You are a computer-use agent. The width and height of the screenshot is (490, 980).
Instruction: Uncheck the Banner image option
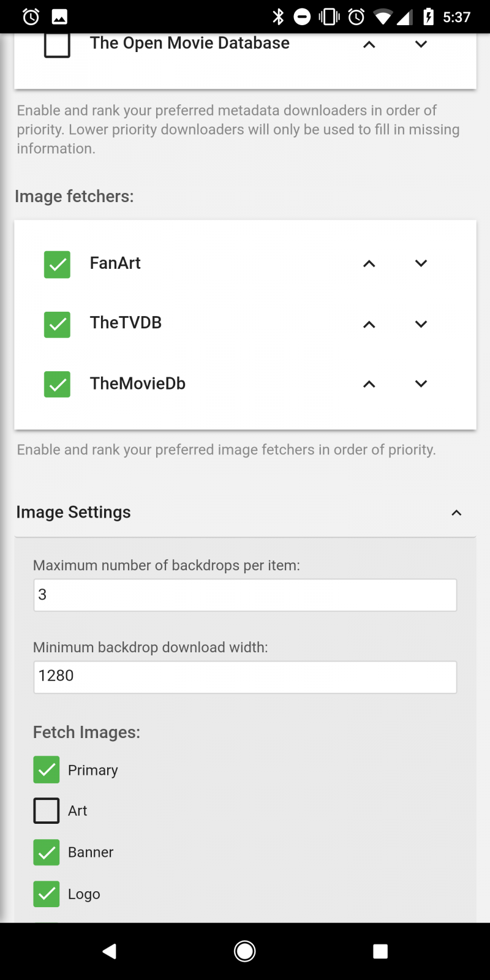tap(47, 853)
